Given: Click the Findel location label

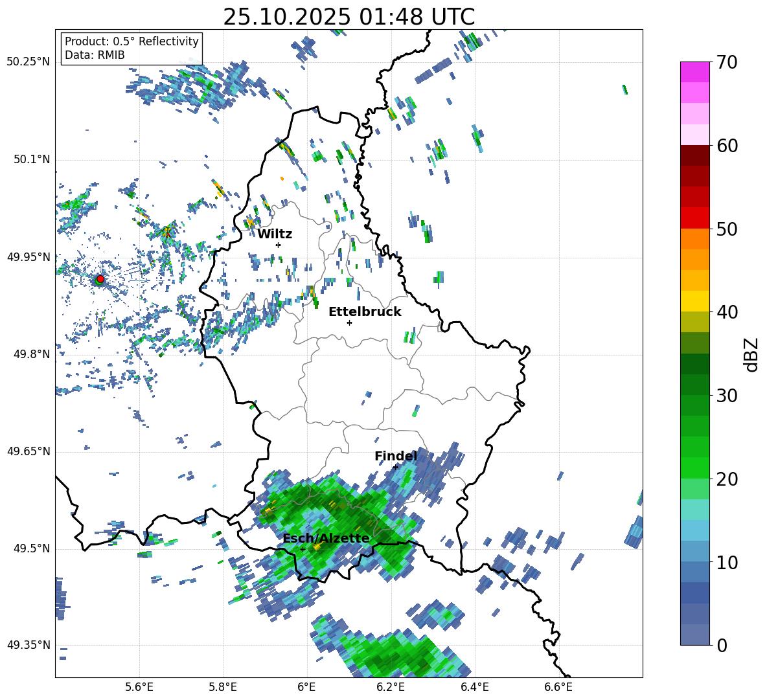Looking at the screenshot, I should click(x=396, y=456).
